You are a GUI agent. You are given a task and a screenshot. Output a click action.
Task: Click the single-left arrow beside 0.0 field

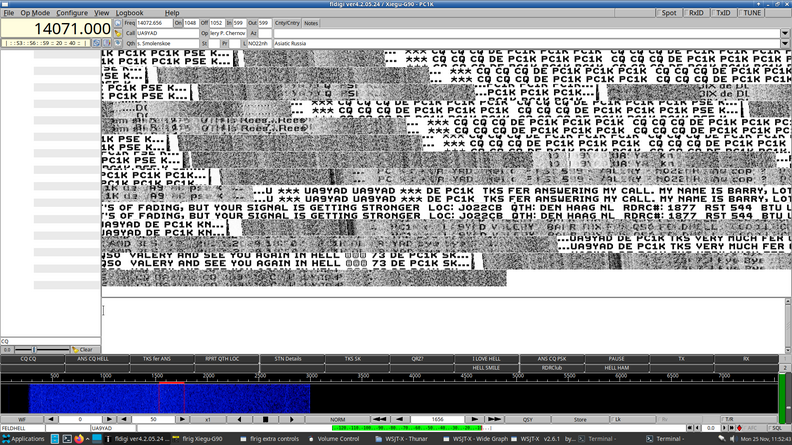pos(697,428)
